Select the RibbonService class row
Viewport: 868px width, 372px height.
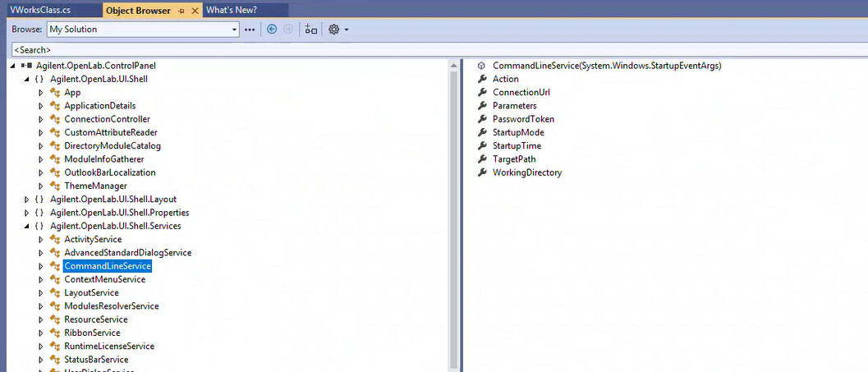pyautogui.click(x=92, y=333)
